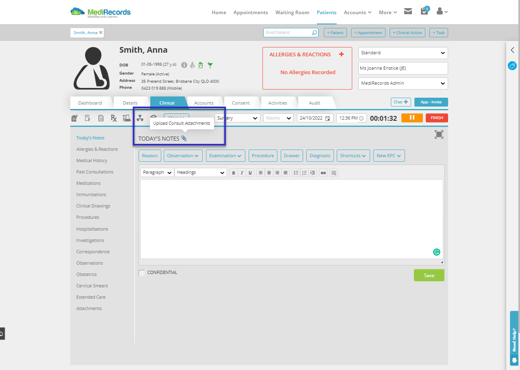Image resolution: width=520 pixels, height=370 pixels.
Task: Click the new consult note icon
Action: 74,118
